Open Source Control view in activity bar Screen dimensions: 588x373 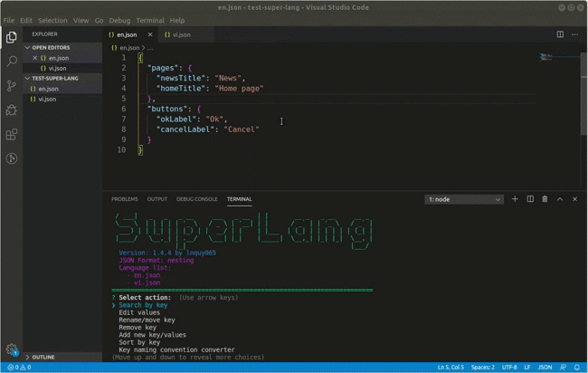[x=11, y=86]
